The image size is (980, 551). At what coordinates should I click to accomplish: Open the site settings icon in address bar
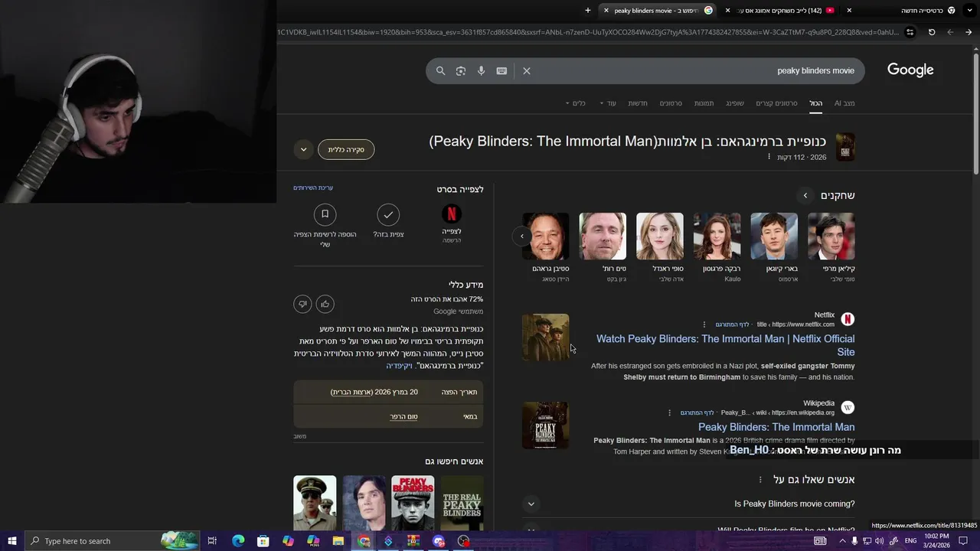[910, 32]
